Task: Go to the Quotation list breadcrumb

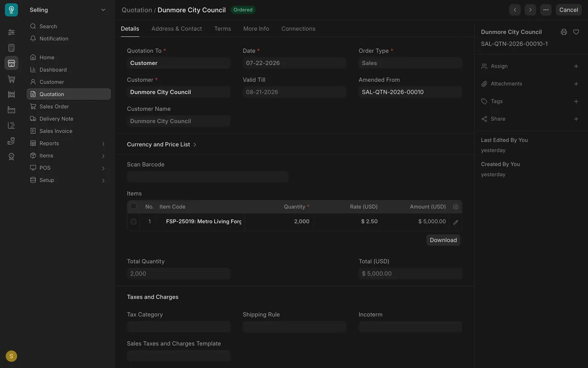Action: 137,10
